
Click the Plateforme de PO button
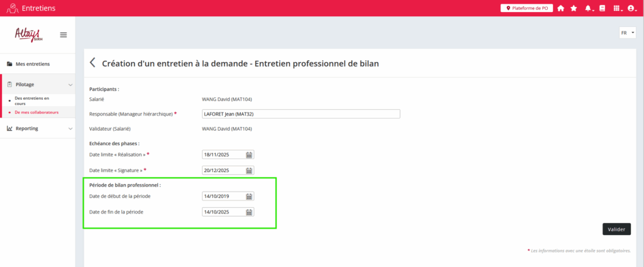click(x=526, y=8)
